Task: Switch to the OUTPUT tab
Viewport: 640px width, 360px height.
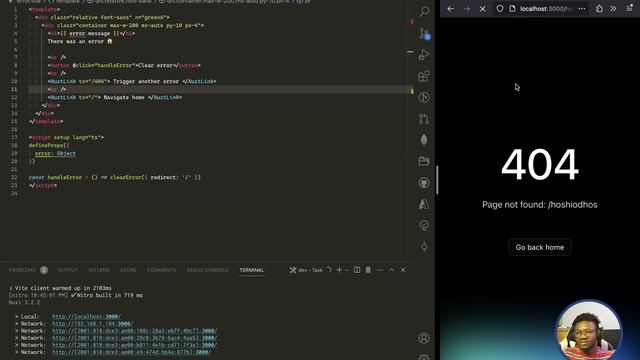Action: coord(68,270)
